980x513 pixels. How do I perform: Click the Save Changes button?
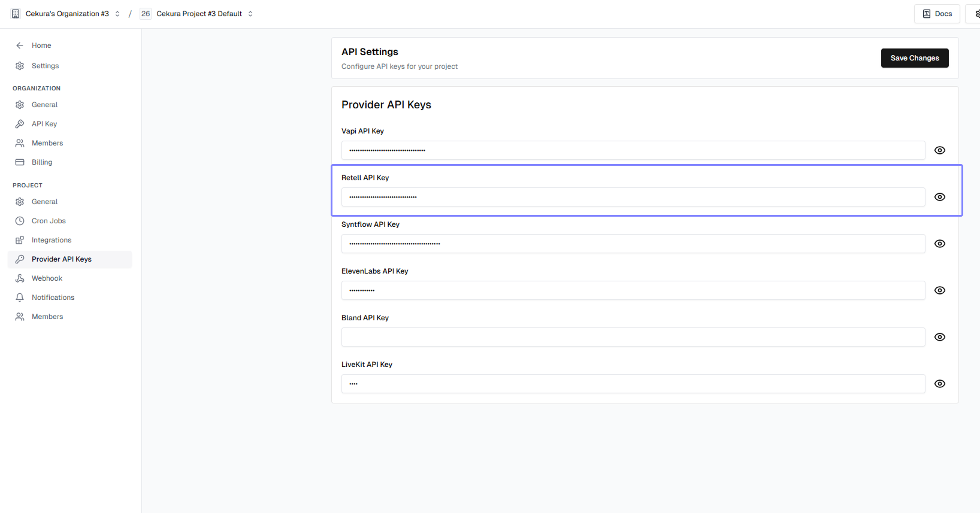click(914, 58)
